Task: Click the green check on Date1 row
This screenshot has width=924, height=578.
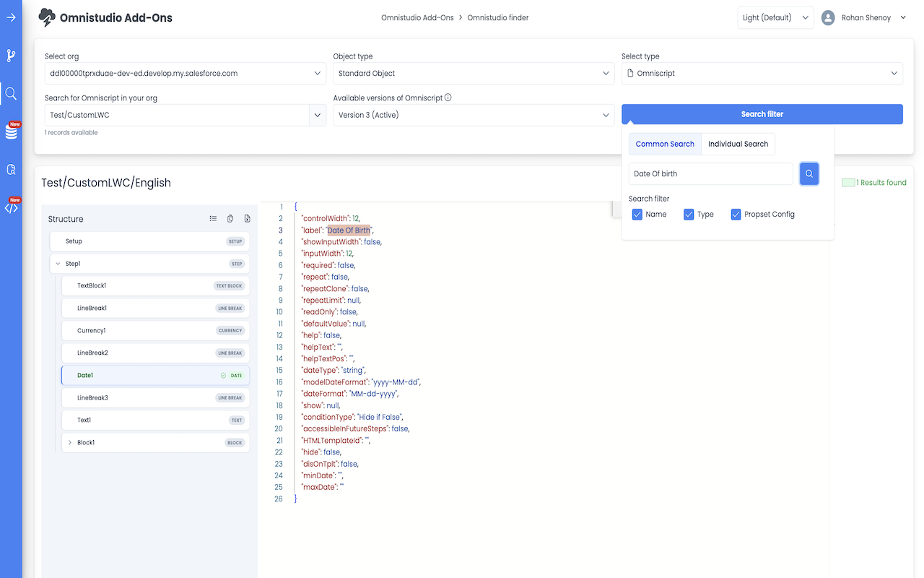Action: (x=224, y=376)
